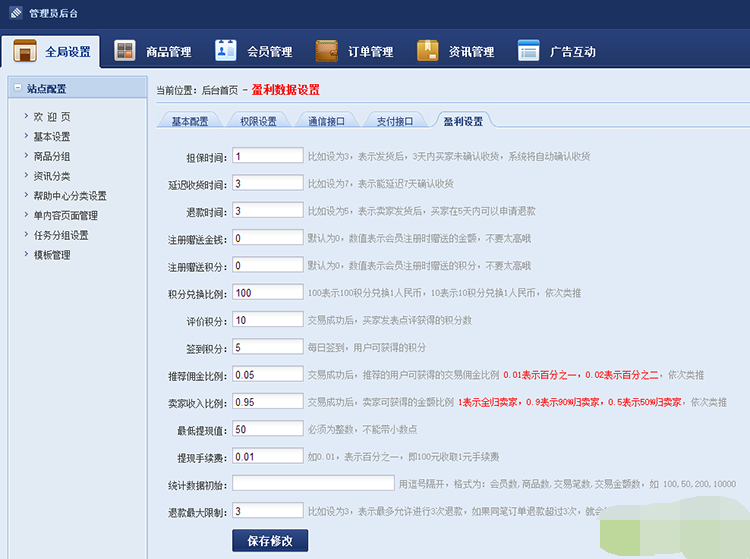Click the 后台首页 breadcrumb link
750x559 pixels.
[x=220, y=90]
